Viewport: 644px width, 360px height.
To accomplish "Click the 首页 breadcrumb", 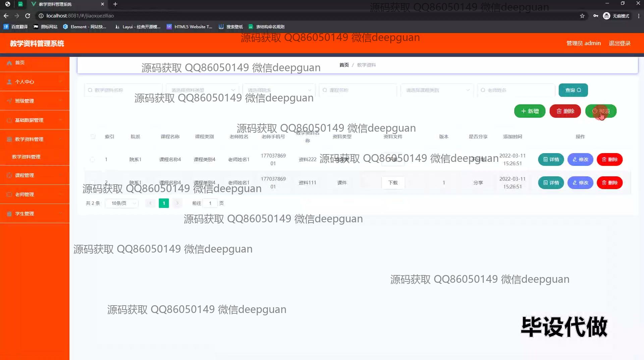I will (x=344, y=65).
